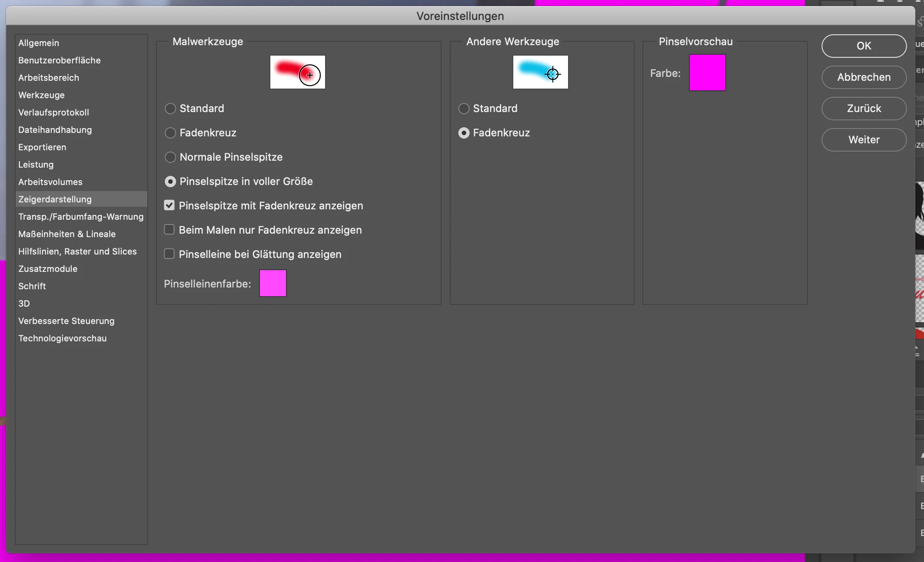
Task: Choose Normale Pinselspitze option
Action: click(x=170, y=157)
